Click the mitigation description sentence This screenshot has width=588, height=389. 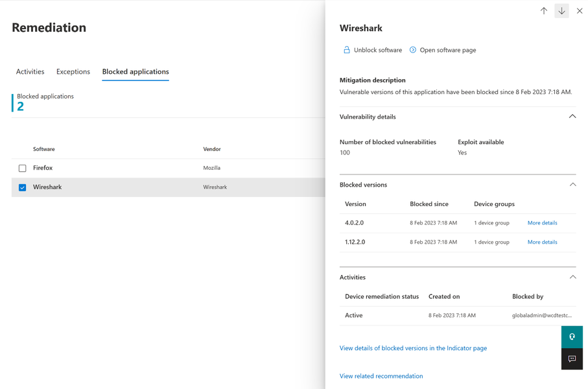pos(456,92)
